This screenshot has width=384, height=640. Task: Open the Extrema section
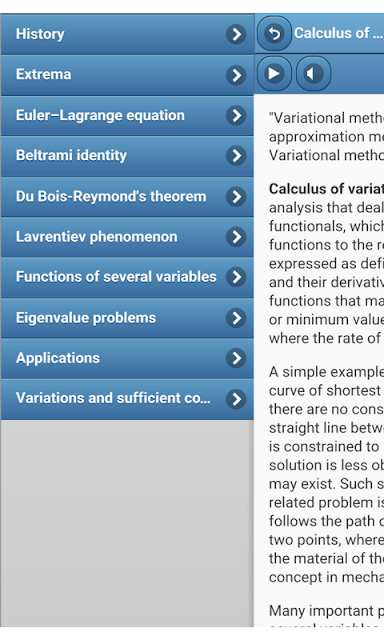[127, 75]
